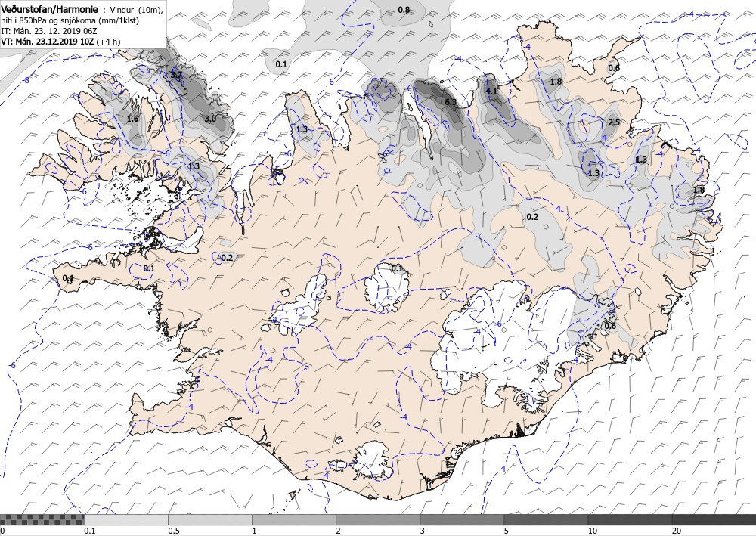Click the legend swatch between 0.1 and 0.5
The width and height of the screenshot is (756, 536).
coord(126,519)
